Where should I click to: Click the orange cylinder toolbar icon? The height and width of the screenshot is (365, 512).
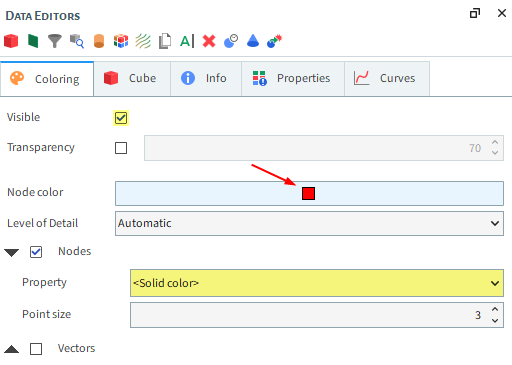[x=99, y=41]
